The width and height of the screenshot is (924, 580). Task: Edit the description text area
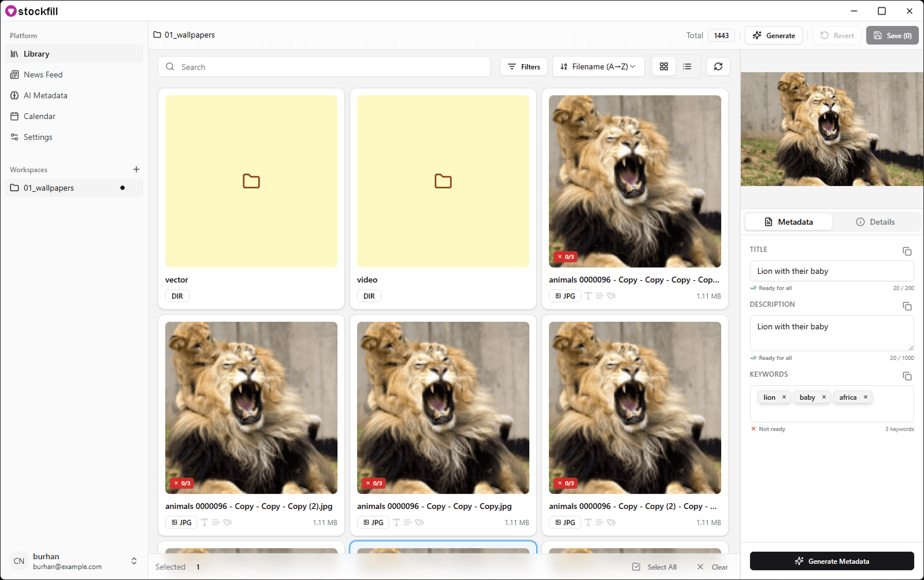coord(832,333)
